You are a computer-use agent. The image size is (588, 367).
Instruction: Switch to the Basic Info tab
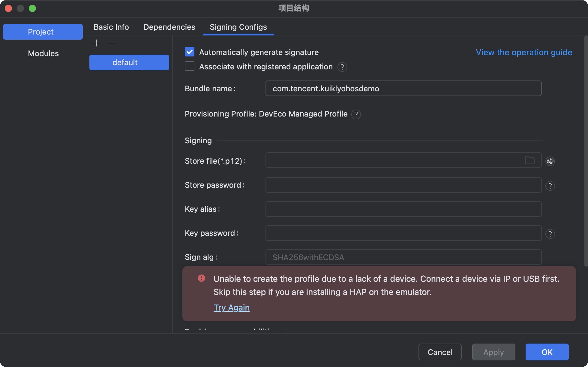click(111, 27)
